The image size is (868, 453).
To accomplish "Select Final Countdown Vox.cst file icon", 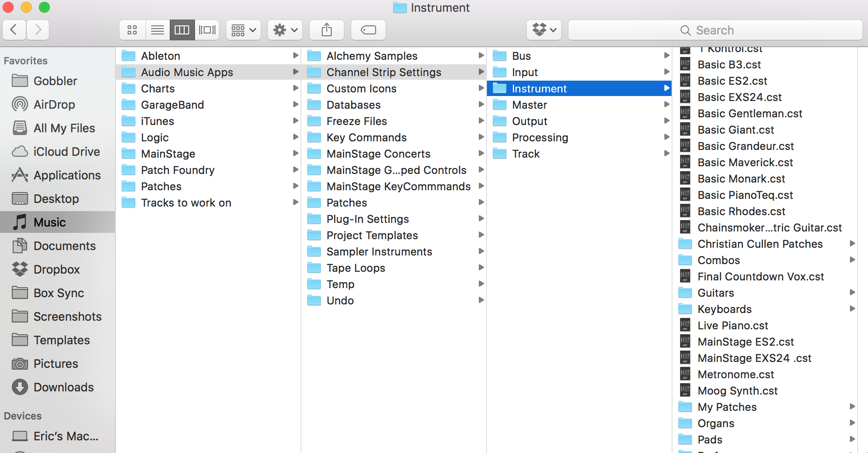I will tap(685, 276).
